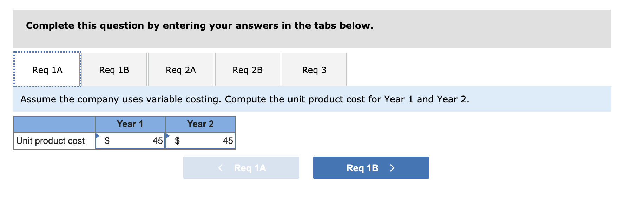Select the Req 2B tab

point(247,69)
